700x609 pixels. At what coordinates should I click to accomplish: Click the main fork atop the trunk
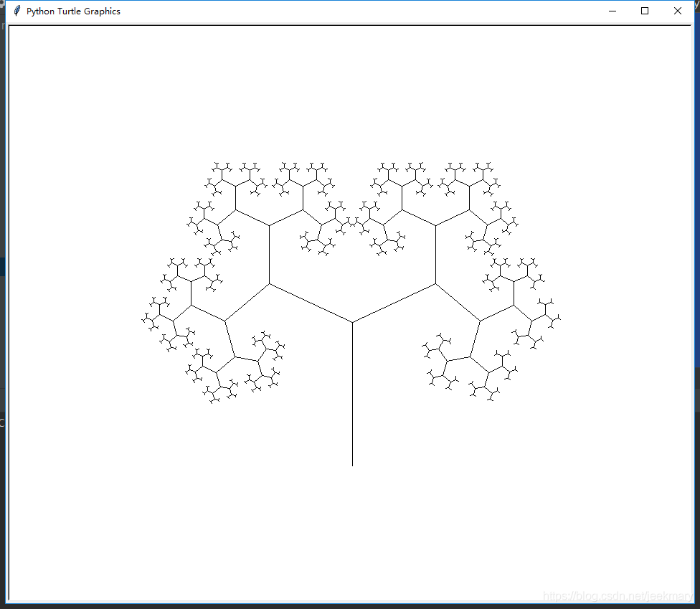click(x=352, y=323)
